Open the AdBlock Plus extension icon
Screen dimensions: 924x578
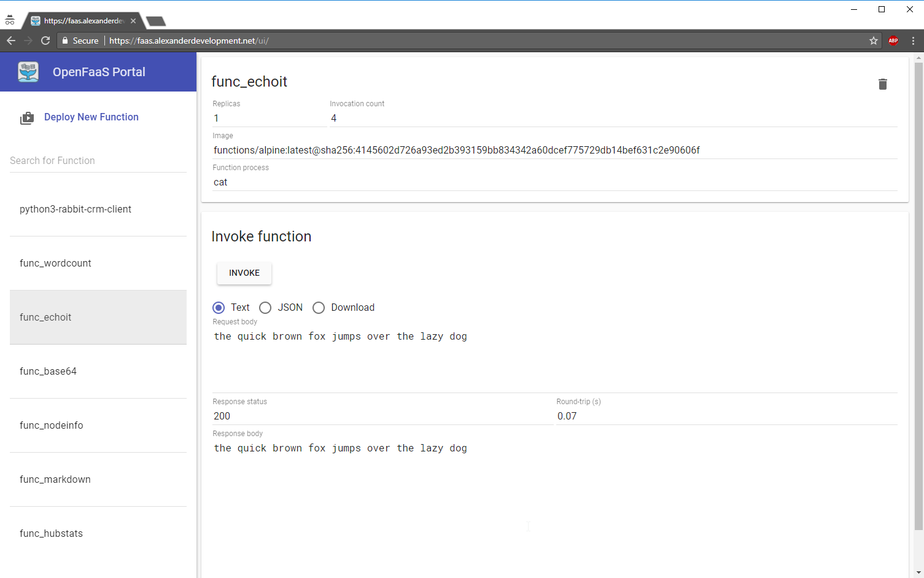pos(893,41)
